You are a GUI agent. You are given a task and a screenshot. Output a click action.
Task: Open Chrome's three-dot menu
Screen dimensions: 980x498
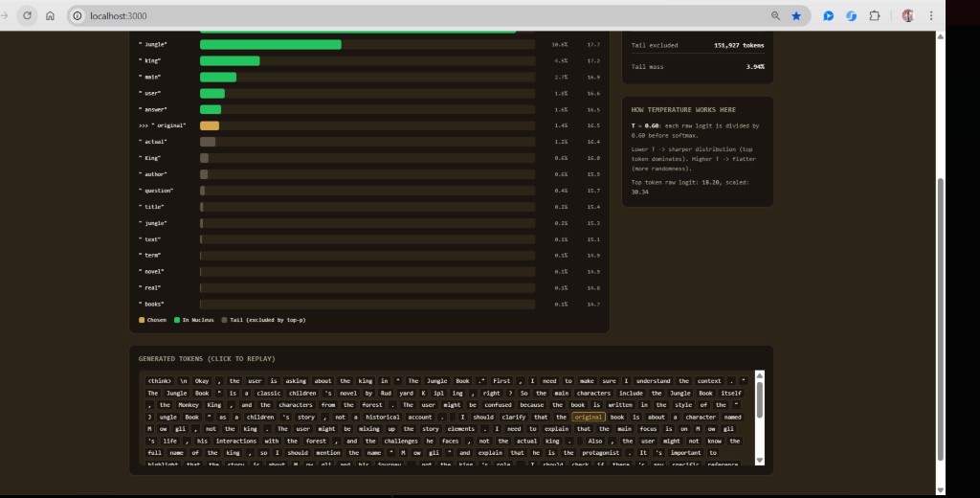coord(930,15)
